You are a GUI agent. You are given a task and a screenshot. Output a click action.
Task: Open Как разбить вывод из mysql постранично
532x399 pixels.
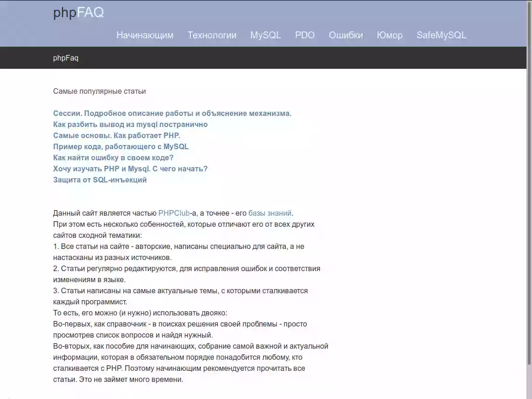130,125
